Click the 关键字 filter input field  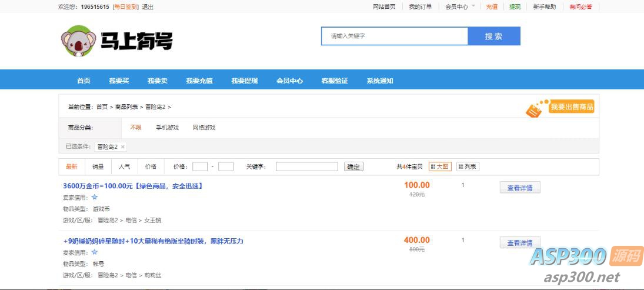[307, 166]
